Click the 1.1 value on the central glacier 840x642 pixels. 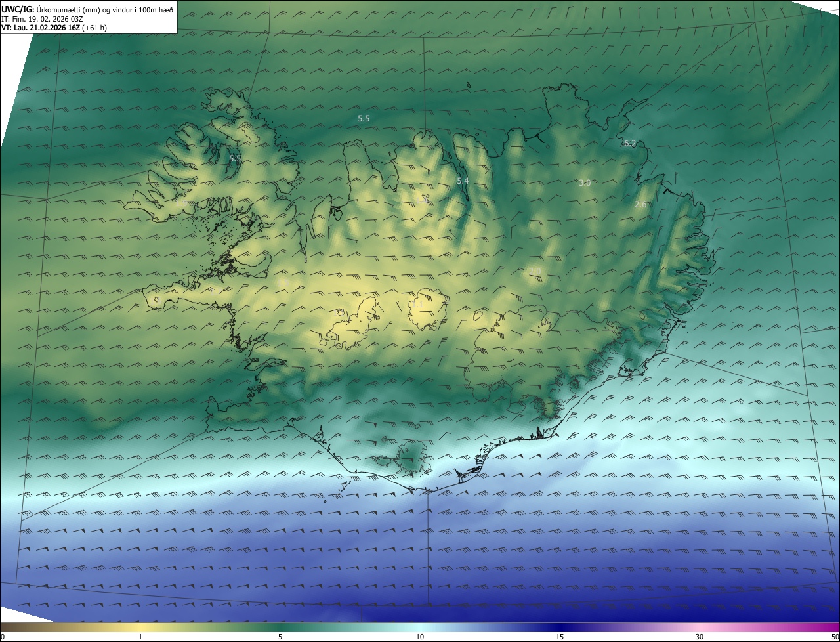417,305
